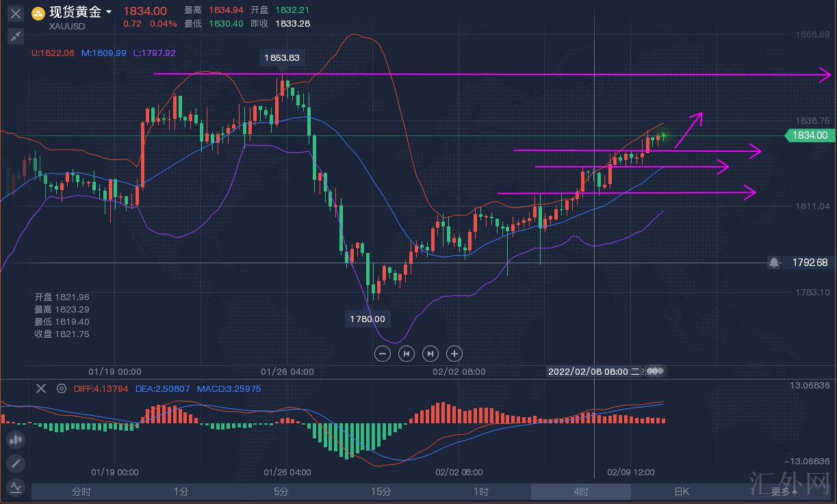Click the 1780.00 low price marker
This screenshot has width=837, height=504.
click(367, 319)
